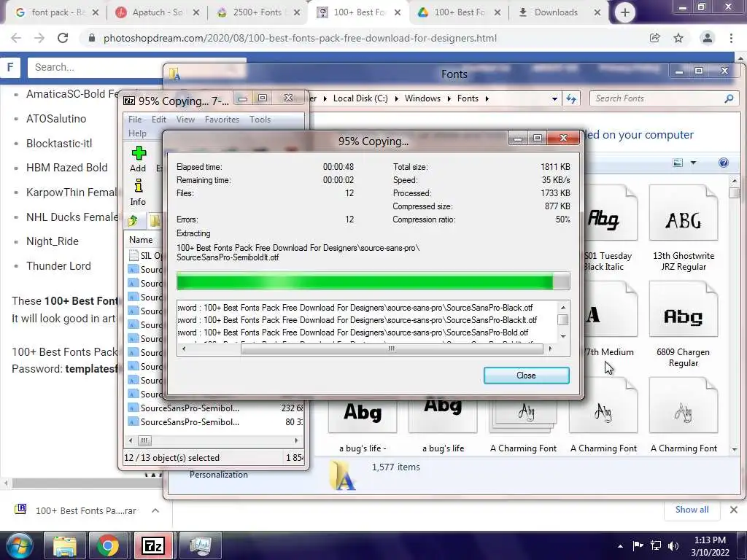Change view icon in Fonts window
The height and width of the screenshot is (560, 747).
pyautogui.click(x=678, y=163)
